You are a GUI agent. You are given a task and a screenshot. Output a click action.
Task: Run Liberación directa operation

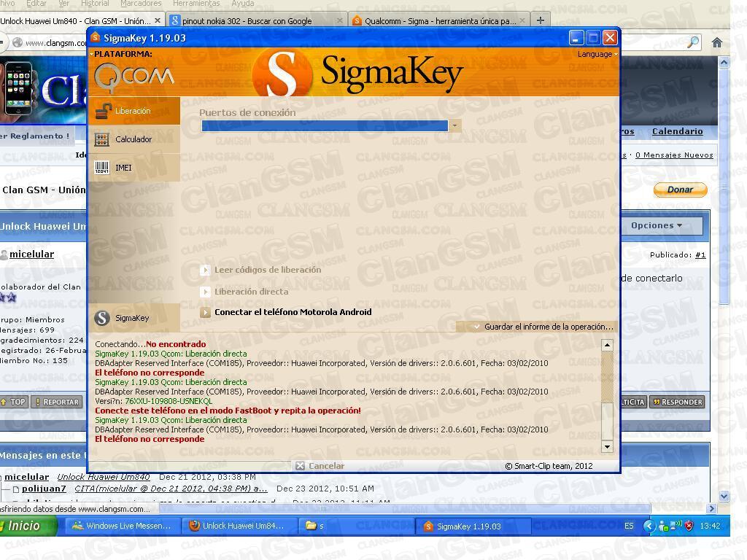point(244,292)
